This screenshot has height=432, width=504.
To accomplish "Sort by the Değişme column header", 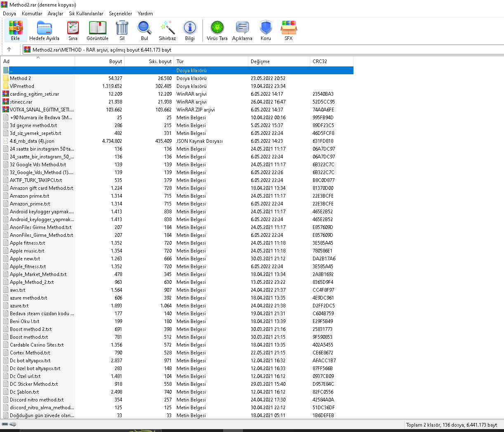I will point(279,61).
